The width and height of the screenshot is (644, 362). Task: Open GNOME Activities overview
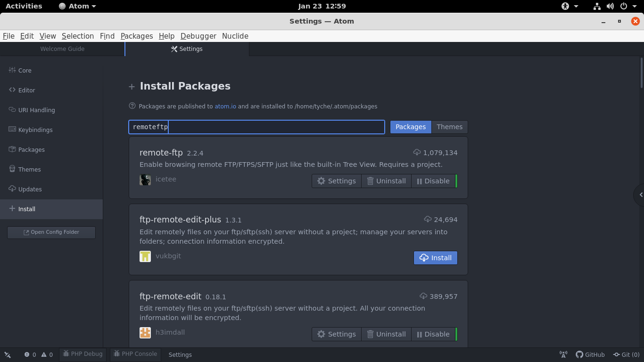24,6
